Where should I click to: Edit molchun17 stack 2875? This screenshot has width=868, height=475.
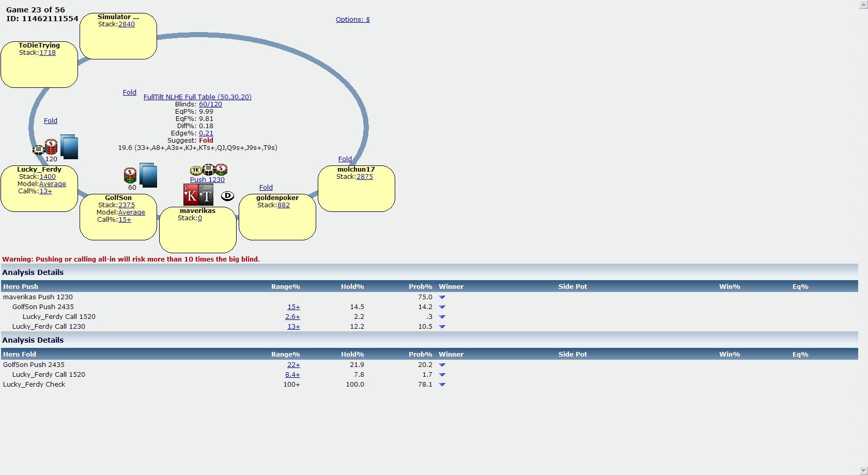coord(365,176)
